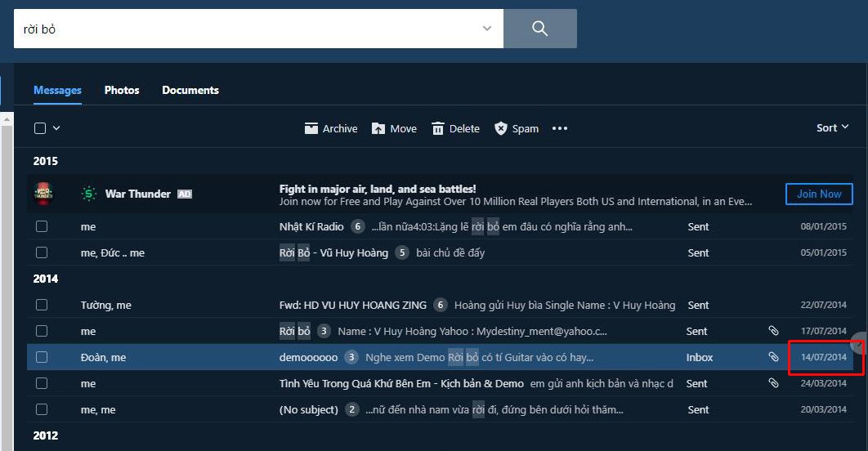868x451 pixels.
Task: Click the Delete trash can icon
Action: 438,128
